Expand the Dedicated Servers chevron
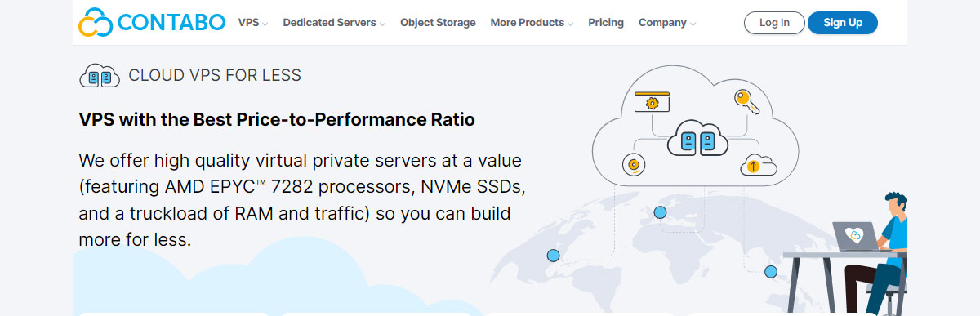This screenshot has width=980, height=316. [x=382, y=24]
